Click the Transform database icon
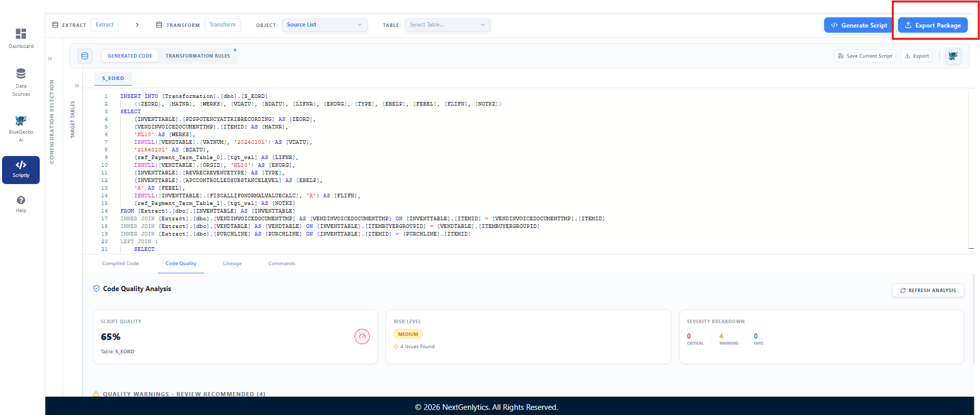Image resolution: width=980 pixels, height=415 pixels. pos(159,25)
